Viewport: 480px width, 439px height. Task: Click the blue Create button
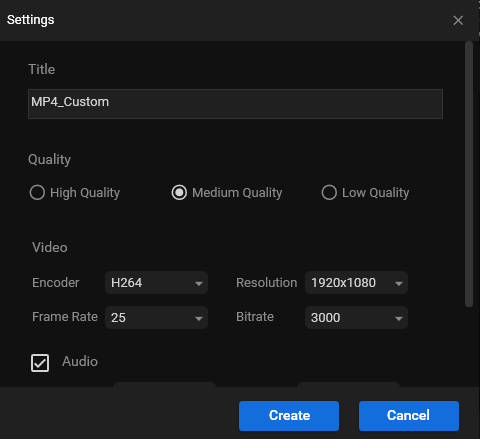click(289, 416)
